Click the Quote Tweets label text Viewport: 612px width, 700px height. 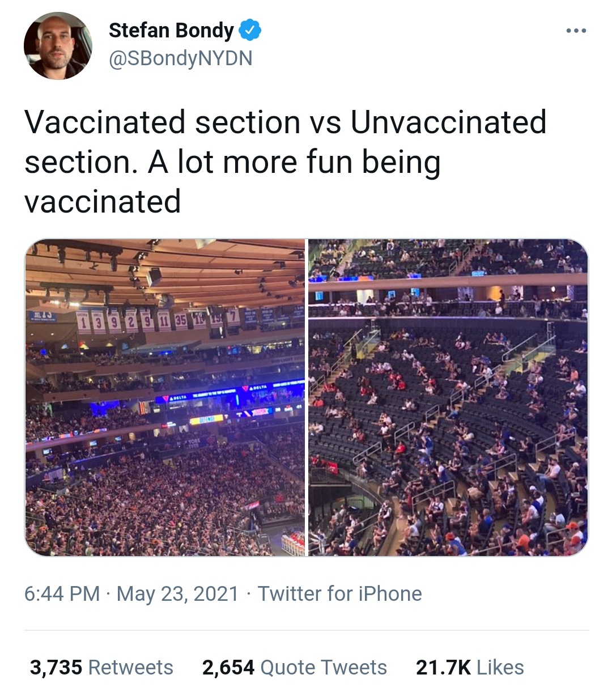point(324,667)
